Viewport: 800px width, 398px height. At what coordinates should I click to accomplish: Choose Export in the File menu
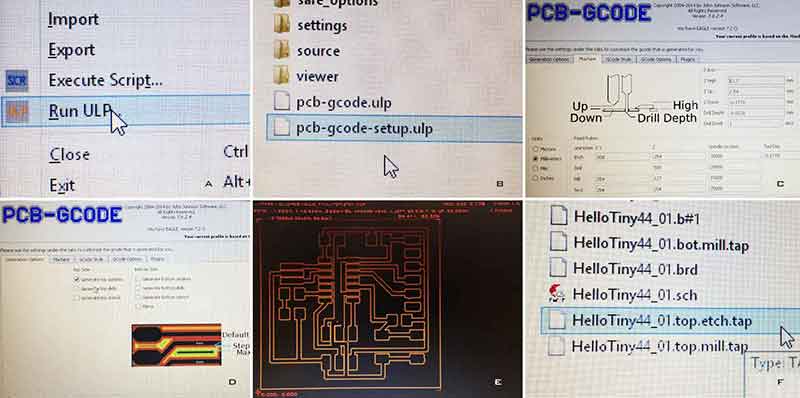(x=71, y=50)
